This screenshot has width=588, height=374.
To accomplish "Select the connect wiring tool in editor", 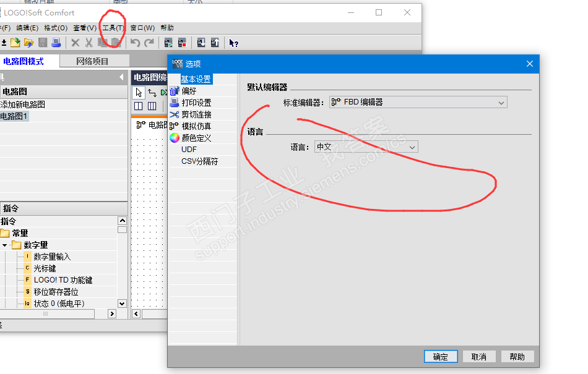I will coord(152,93).
